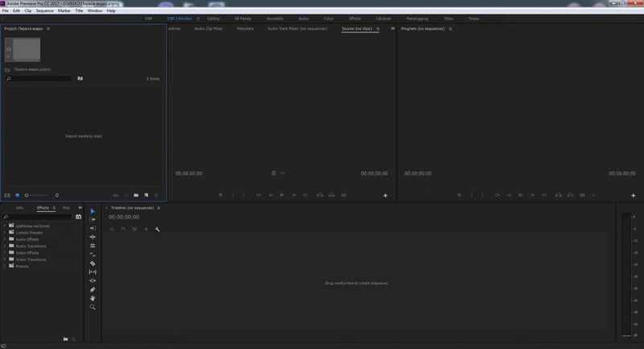
Task: Open the Info panel tab
Action: [x=19, y=208]
